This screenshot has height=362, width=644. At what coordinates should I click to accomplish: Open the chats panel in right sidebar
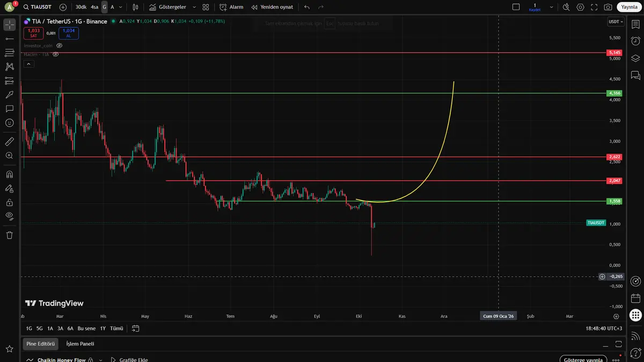coord(635,75)
